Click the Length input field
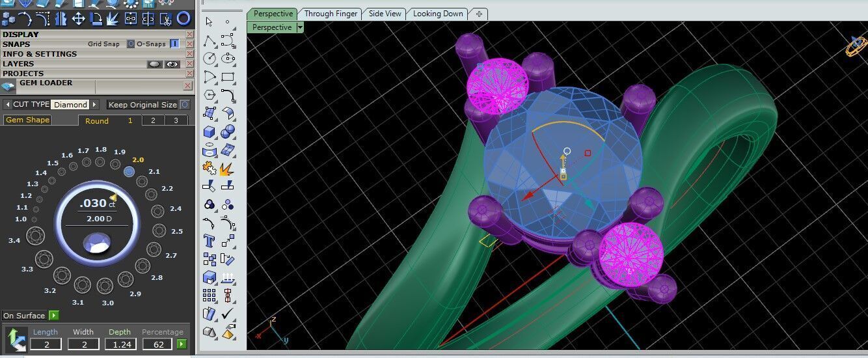Image resolution: width=868 pixels, height=358 pixels. tap(46, 344)
